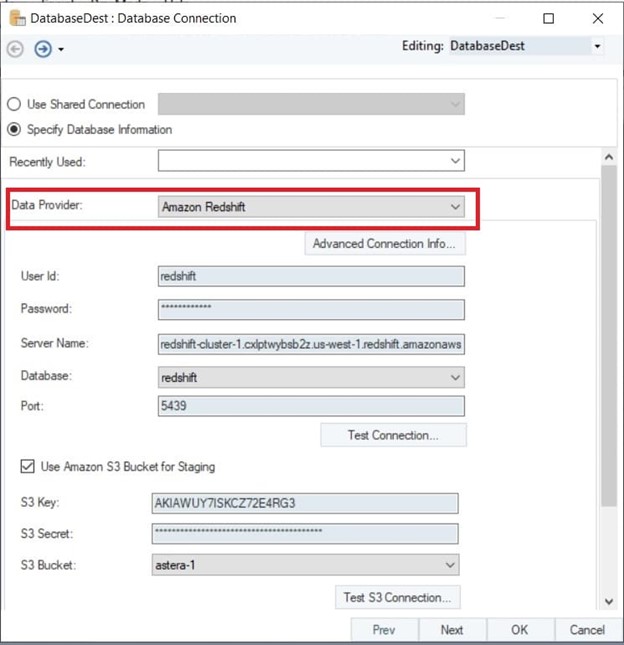This screenshot has width=624, height=645.
Task: Click Advanced Connection Info button
Action: click(x=384, y=244)
